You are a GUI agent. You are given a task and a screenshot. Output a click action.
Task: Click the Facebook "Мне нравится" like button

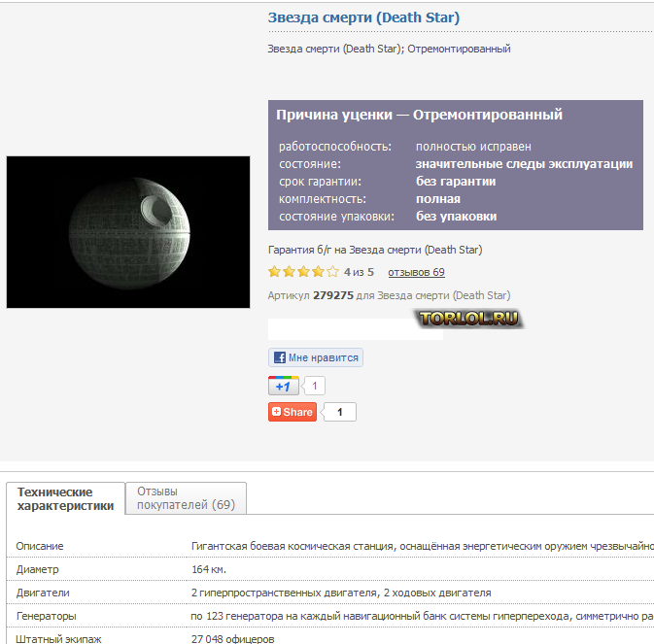click(x=316, y=357)
